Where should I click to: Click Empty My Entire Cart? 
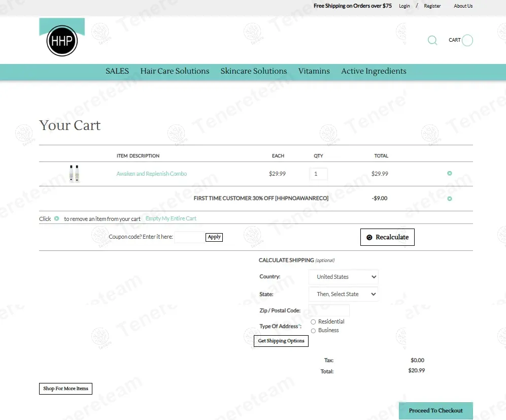(171, 218)
